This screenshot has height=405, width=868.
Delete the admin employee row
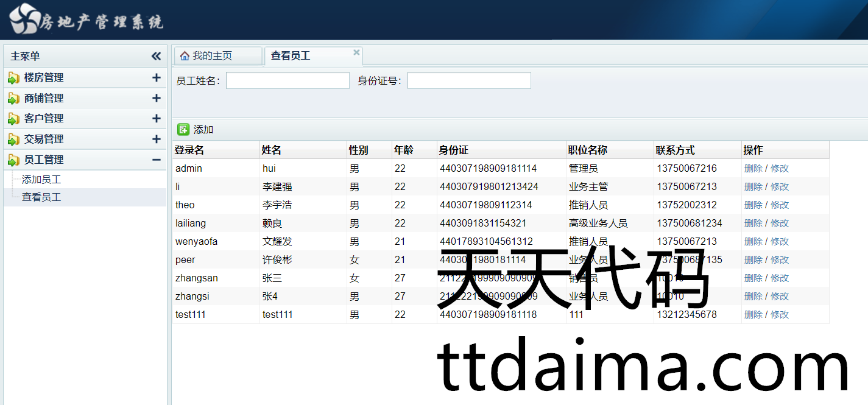coord(753,168)
